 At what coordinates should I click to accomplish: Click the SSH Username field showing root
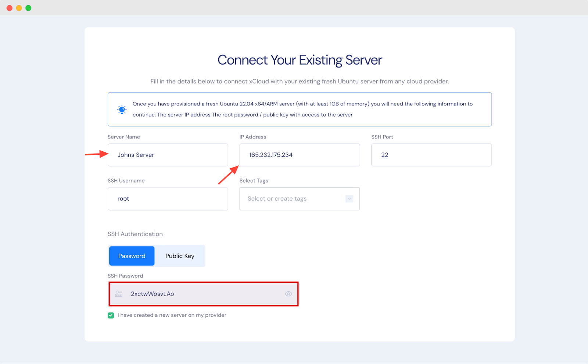pos(168,198)
